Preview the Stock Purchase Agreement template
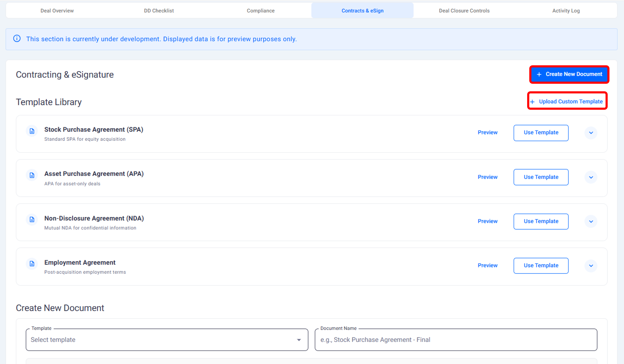Screen dimensions: 624x364 (488, 132)
